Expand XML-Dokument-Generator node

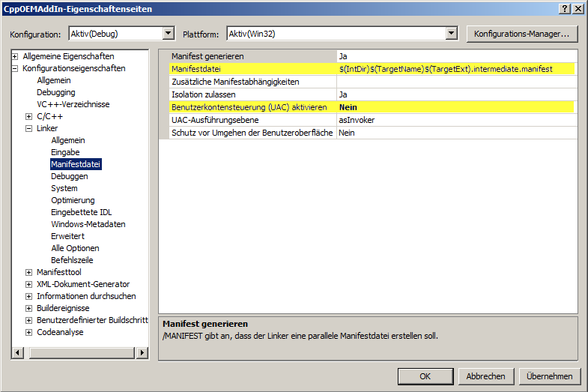click(x=29, y=284)
